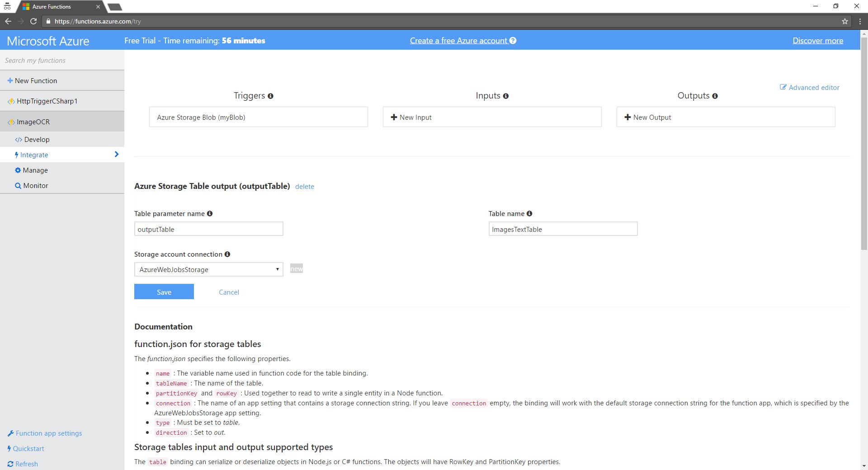Click the info icon next to Triggers
This screenshot has width=868, height=470.
tap(270, 96)
